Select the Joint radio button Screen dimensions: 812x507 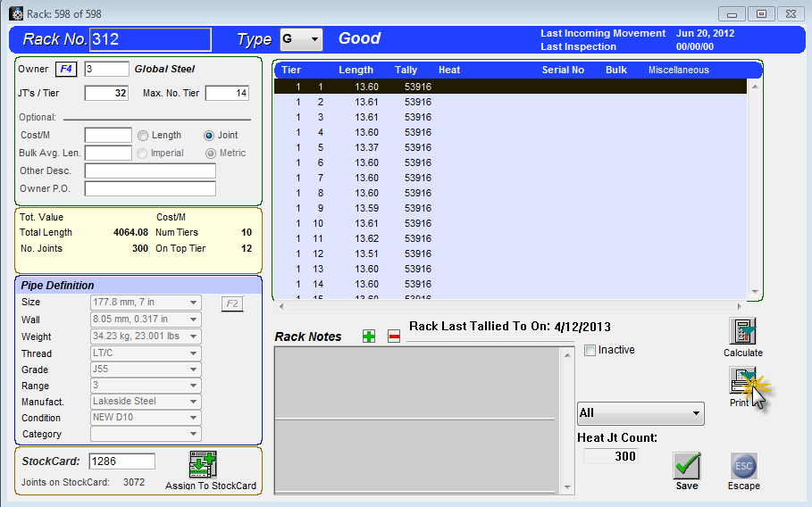(209, 136)
